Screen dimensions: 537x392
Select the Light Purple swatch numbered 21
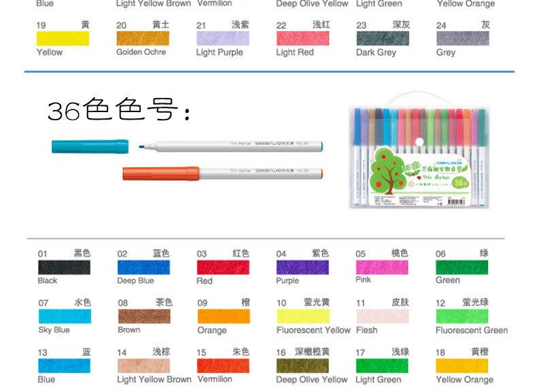[223, 39]
